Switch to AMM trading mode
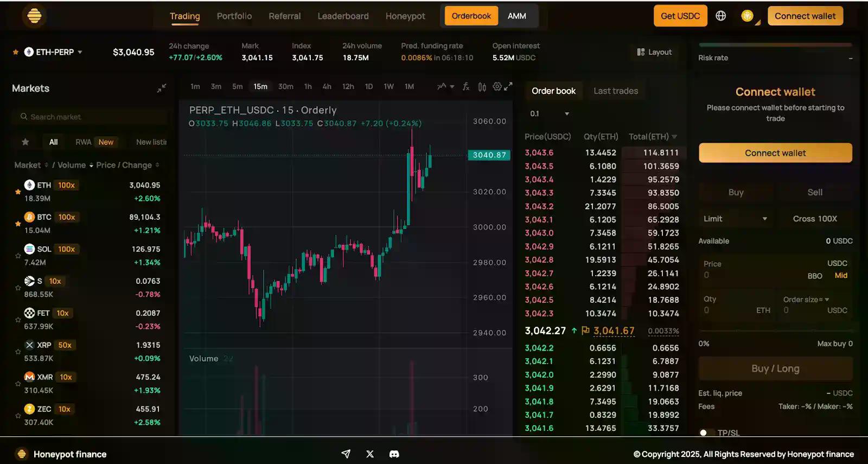The width and height of the screenshot is (868, 464). tap(516, 16)
